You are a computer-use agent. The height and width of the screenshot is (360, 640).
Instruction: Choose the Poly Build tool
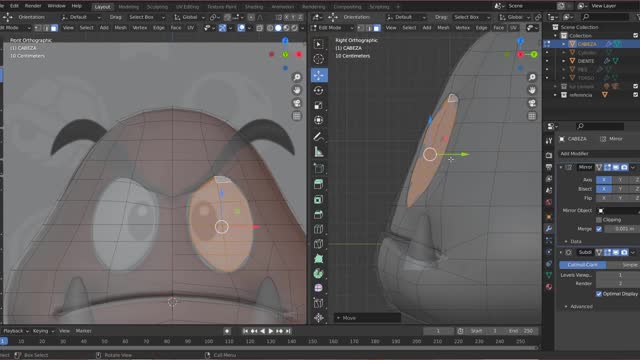pos(319,259)
